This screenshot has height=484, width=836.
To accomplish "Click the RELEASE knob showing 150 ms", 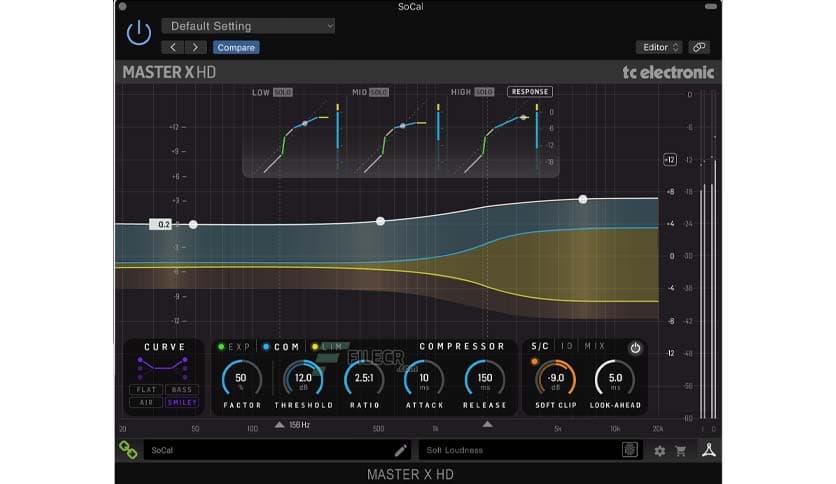I will (x=485, y=379).
